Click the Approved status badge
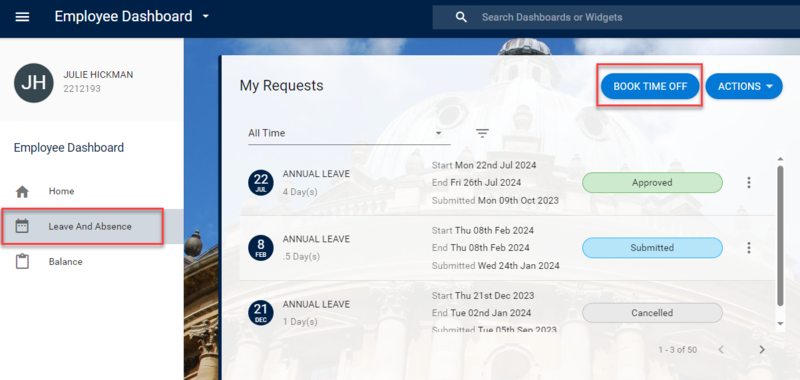 click(652, 183)
